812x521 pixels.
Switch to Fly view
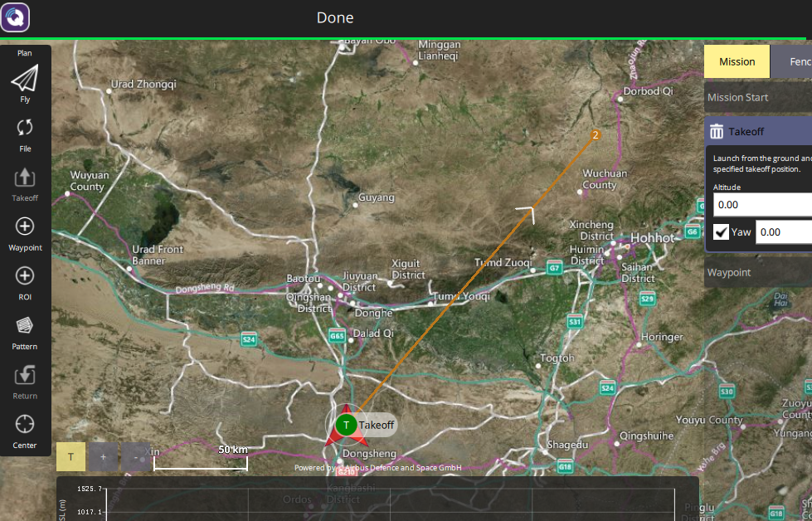coord(25,84)
